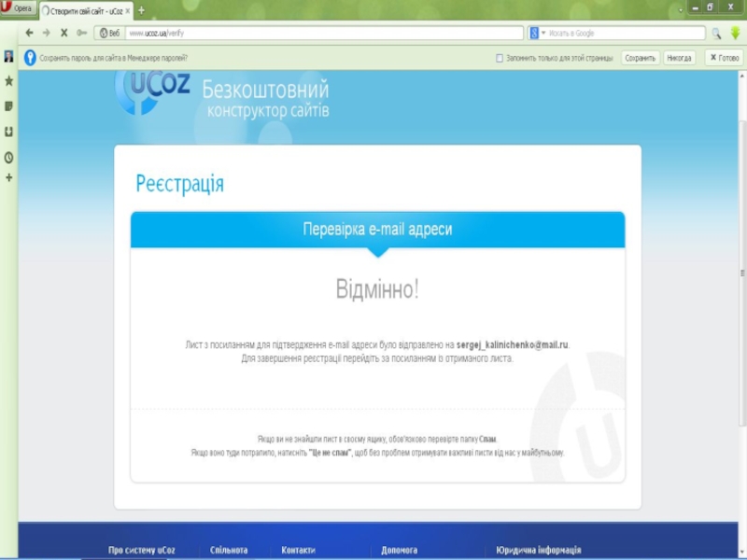Viewport: 747px width, 560px height.
Task: Click the search magnifier icon
Action: (x=716, y=33)
